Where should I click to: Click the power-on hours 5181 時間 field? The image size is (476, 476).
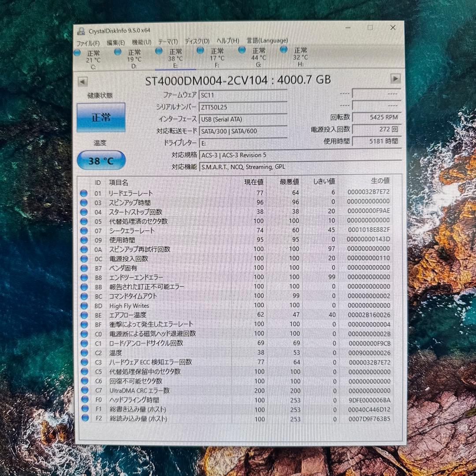point(377,141)
